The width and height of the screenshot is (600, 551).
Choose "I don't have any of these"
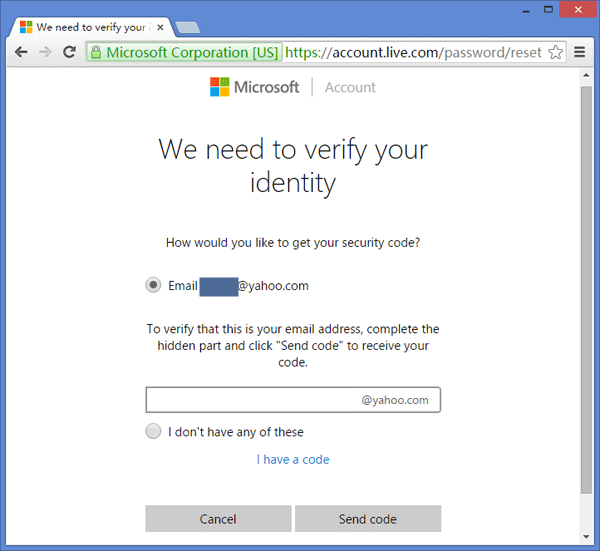(153, 432)
